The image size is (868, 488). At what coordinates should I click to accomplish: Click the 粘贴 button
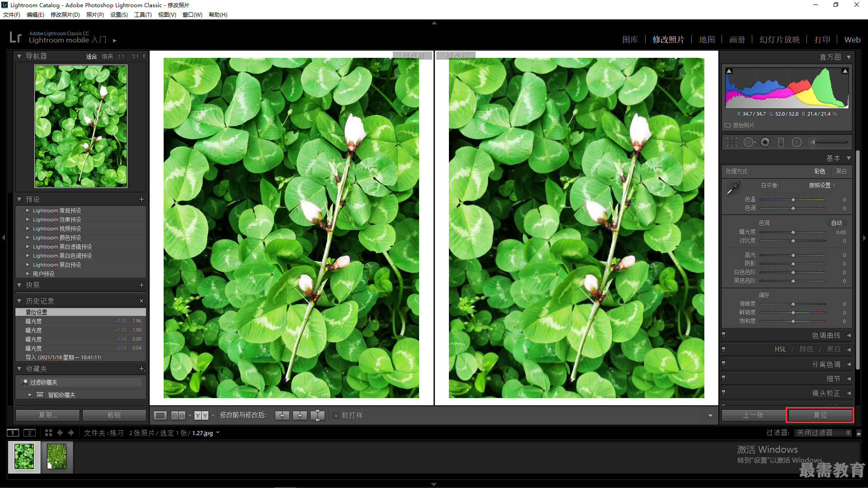tap(114, 415)
